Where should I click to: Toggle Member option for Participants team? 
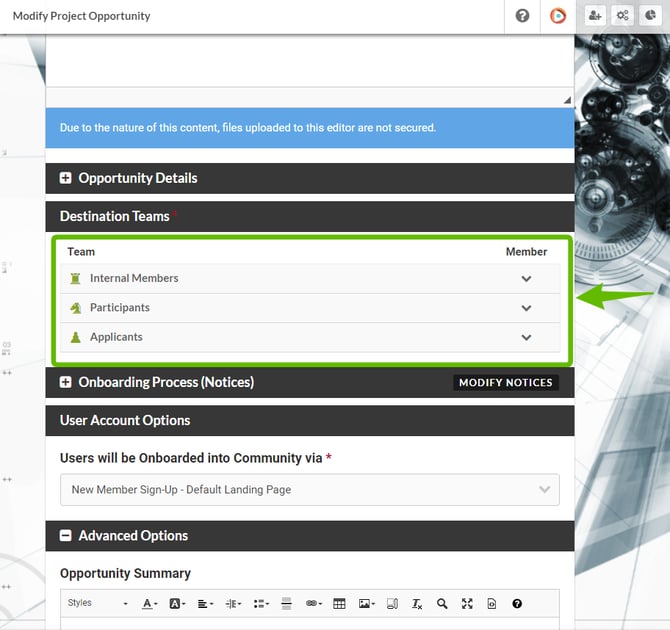tap(526, 308)
